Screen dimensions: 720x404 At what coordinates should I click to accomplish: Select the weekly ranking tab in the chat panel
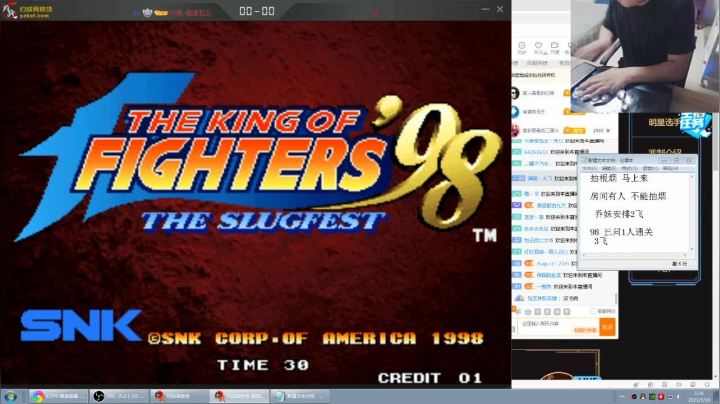[x=537, y=63]
